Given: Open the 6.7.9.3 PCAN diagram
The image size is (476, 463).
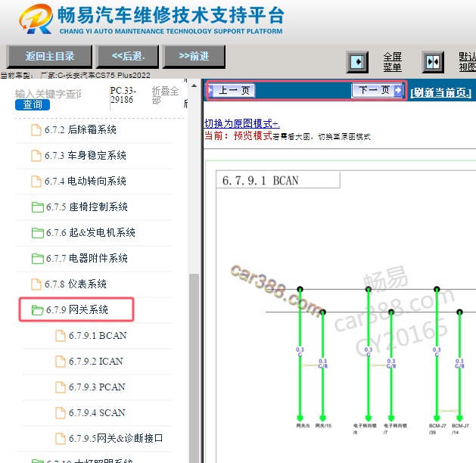Looking at the screenshot, I should [x=98, y=387].
